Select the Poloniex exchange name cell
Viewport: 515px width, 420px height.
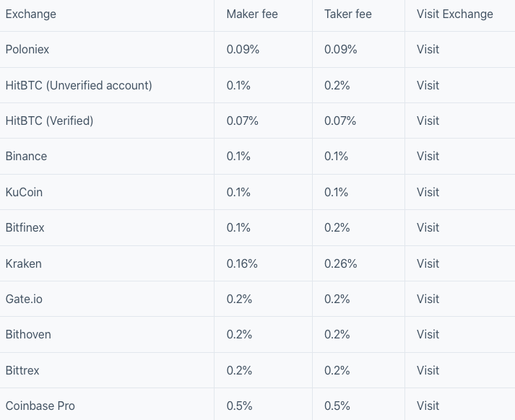[27, 50]
